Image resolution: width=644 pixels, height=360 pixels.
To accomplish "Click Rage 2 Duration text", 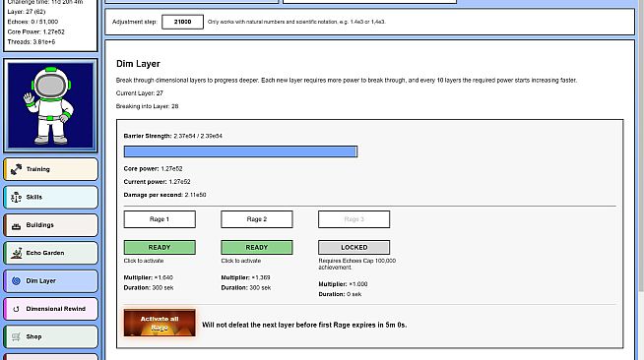I will (x=246, y=288).
